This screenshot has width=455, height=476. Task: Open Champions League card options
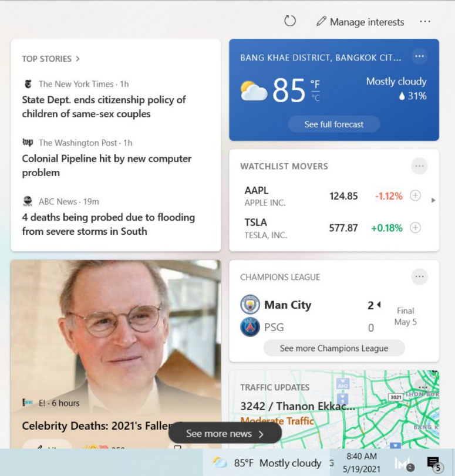click(419, 276)
